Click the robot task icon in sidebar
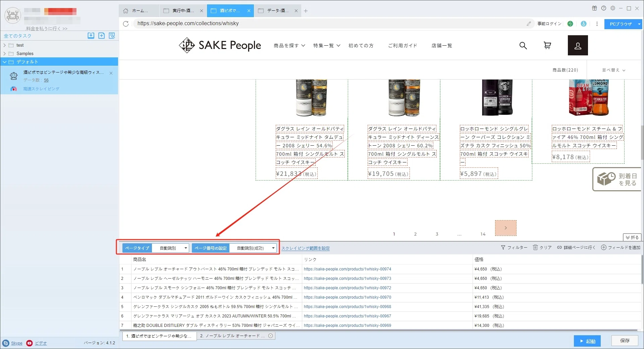The width and height of the screenshot is (644, 349). [x=14, y=76]
